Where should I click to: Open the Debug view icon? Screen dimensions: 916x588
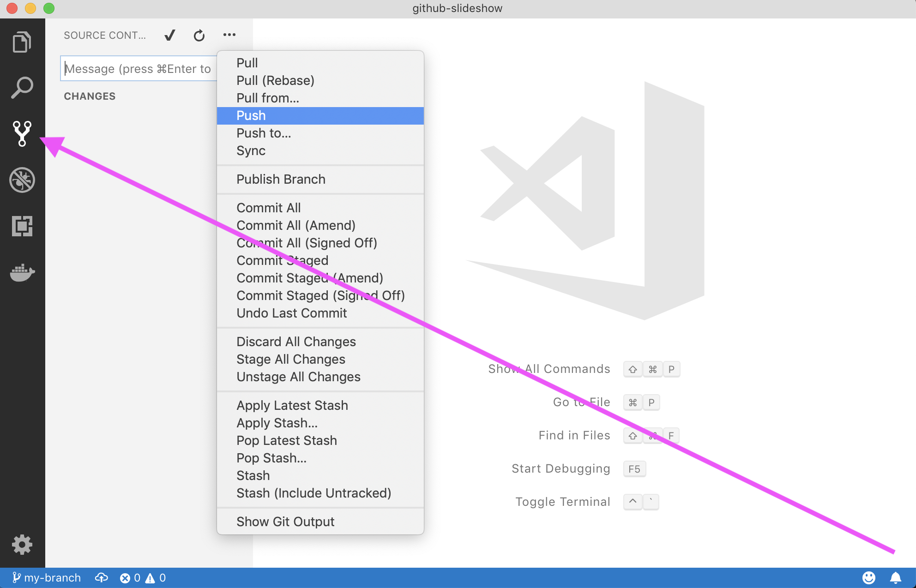[x=22, y=180]
